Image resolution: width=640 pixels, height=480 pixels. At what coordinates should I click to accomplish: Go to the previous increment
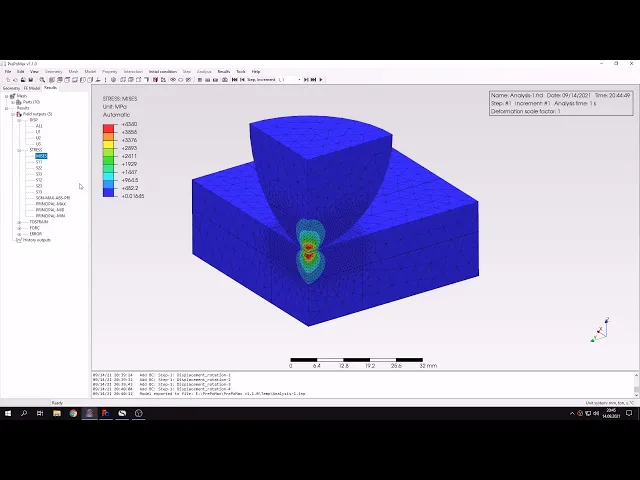click(242, 80)
